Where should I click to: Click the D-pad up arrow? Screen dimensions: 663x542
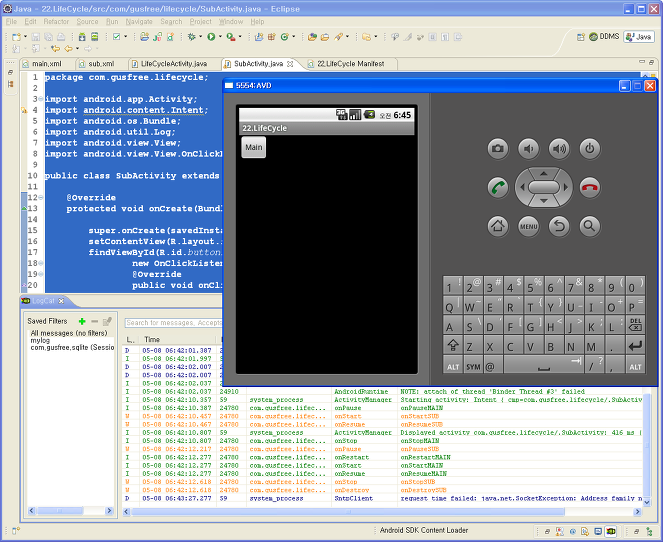coord(544,173)
